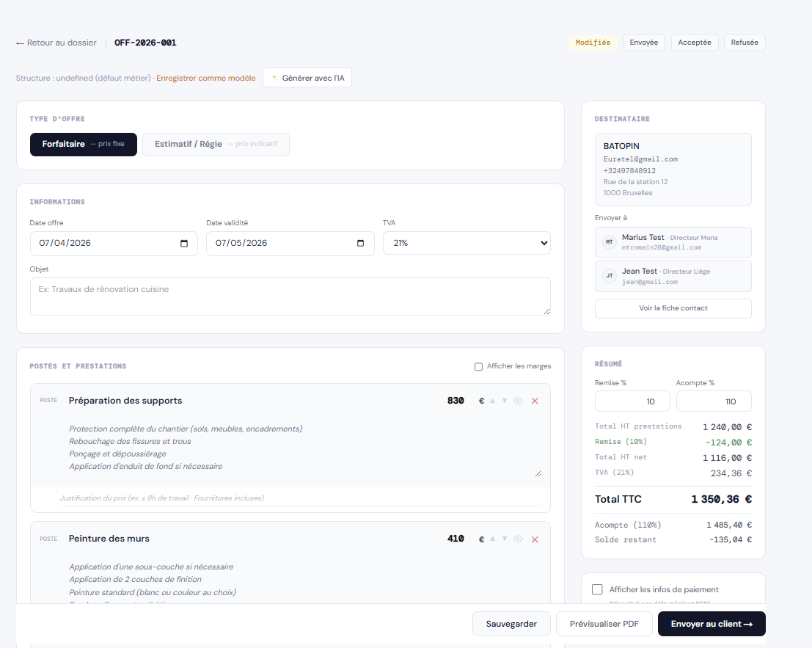The height and width of the screenshot is (648, 812).
Task: Edit the Acompte % field
Action: [x=714, y=401]
